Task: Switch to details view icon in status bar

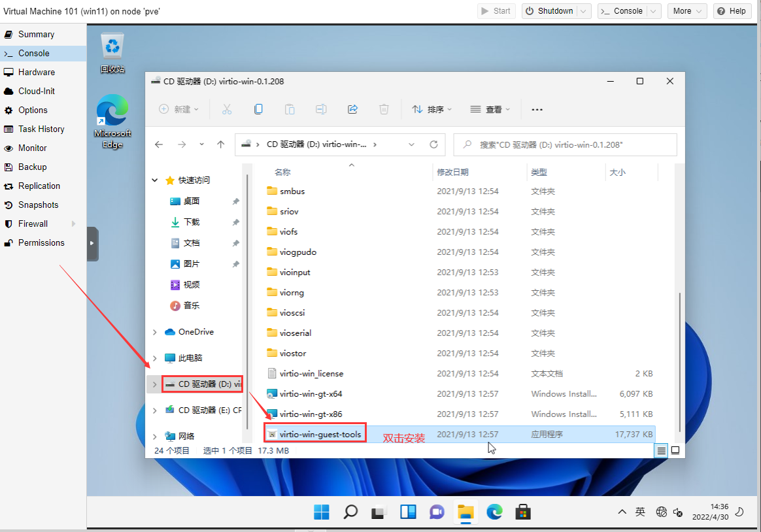Action: coord(661,450)
